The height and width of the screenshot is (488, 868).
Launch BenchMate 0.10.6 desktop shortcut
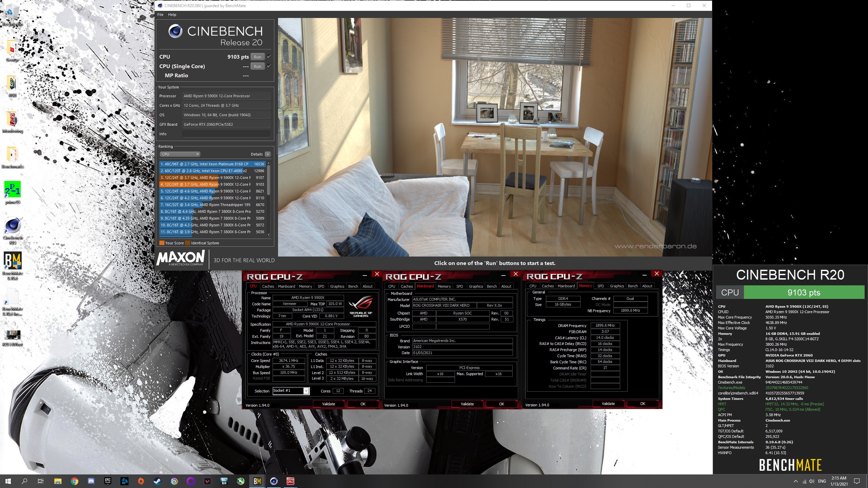(12, 266)
